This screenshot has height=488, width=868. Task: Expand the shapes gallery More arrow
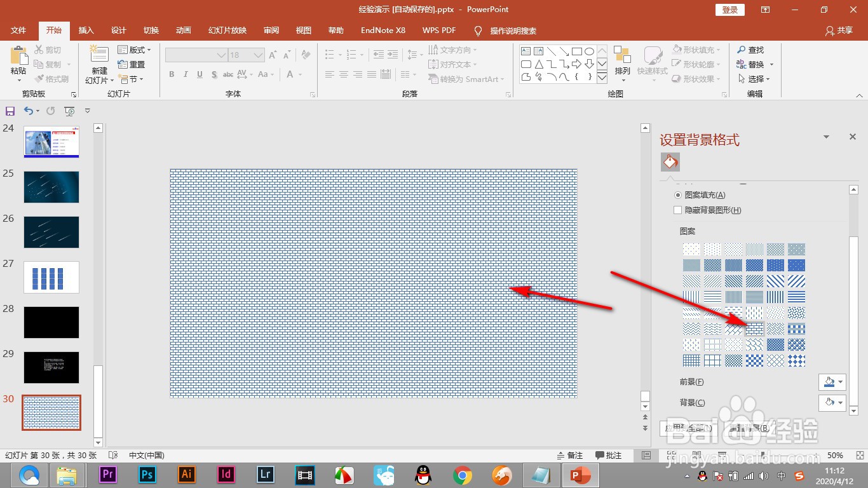coord(601,77)
